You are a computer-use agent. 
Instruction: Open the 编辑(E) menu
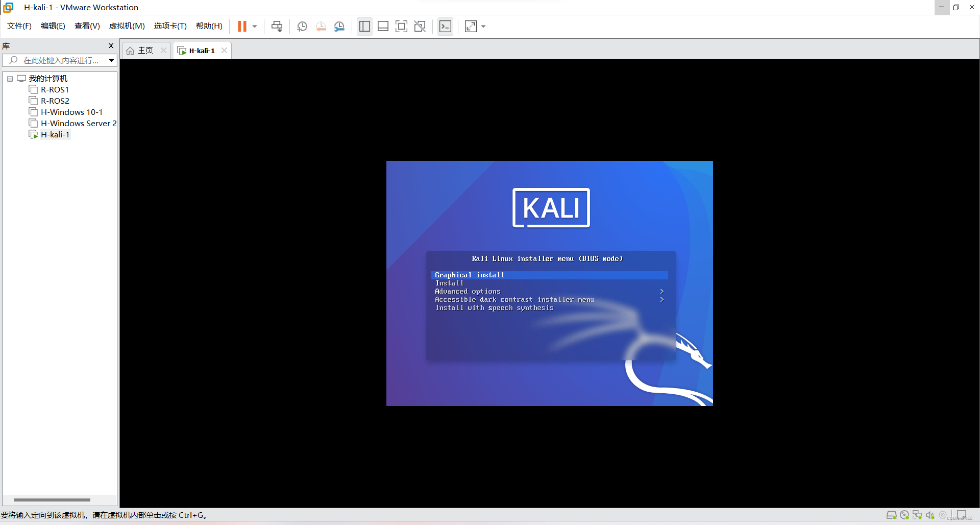coord(53,26)
